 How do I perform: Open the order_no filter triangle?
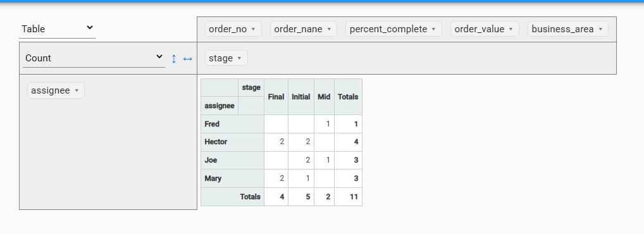pyautogui.click(x=254, y=29)
